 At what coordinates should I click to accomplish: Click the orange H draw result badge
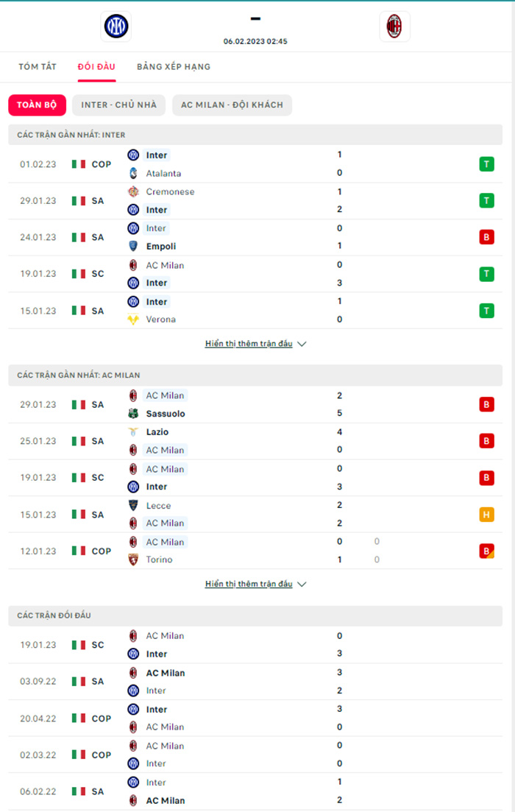486,515
